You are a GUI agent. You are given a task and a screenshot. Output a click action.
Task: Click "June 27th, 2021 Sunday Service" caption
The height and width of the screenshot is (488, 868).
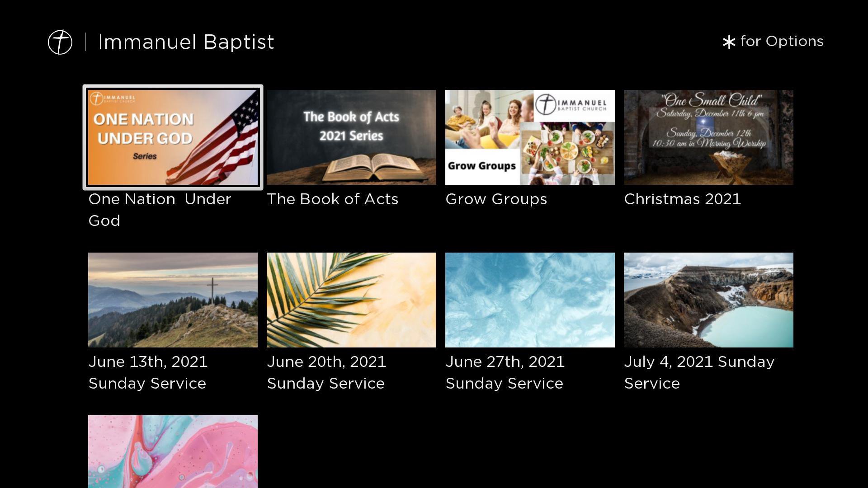pyautogui.click(x=505, y=372)
